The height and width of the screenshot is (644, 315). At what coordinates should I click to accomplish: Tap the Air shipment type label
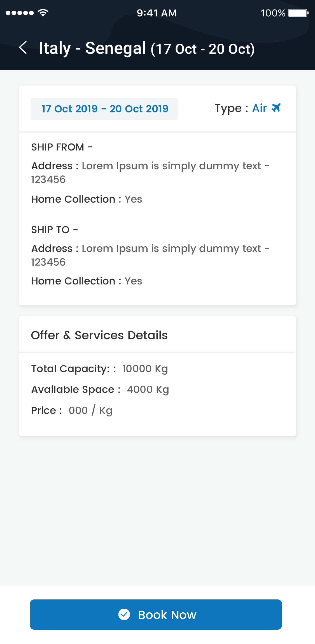pyautogui.click(x=259, y=108)
